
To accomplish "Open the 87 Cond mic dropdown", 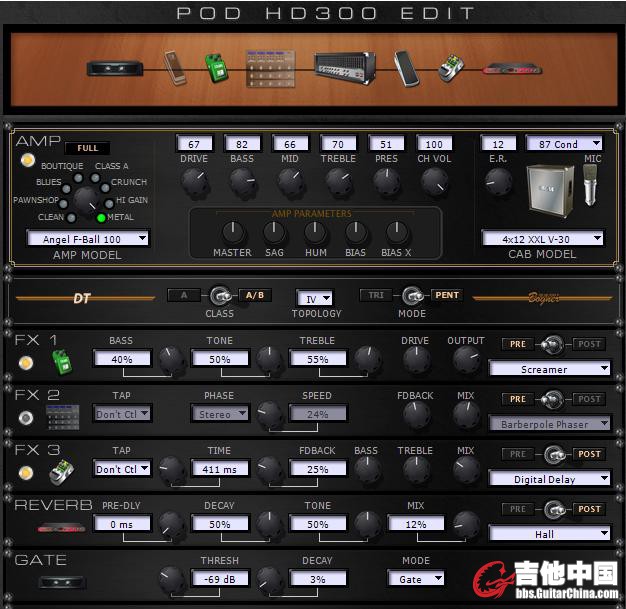I will (564, 144).
